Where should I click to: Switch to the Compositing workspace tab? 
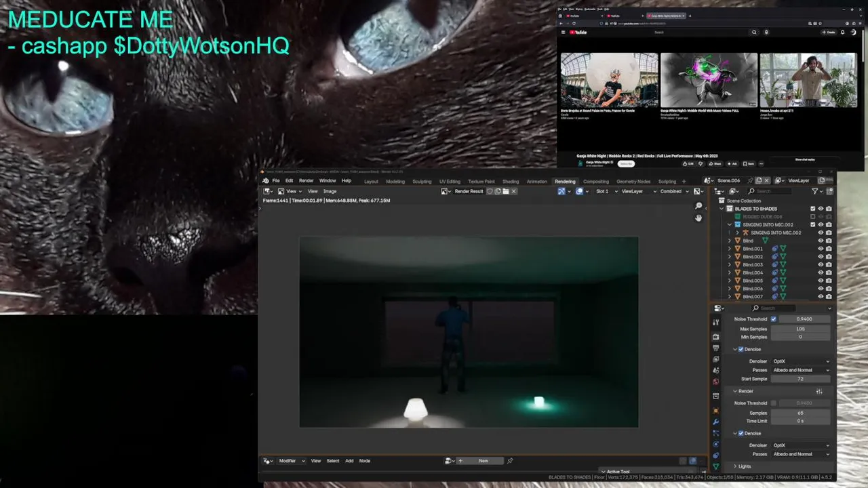click(596, 181)
